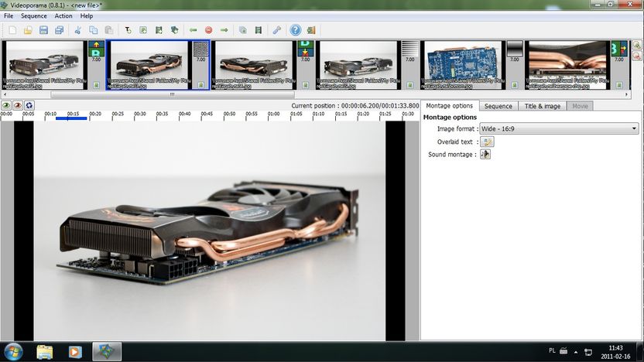
Task: Click the thumbnail scrollbar left arrow
Action: tap(5, 94)
